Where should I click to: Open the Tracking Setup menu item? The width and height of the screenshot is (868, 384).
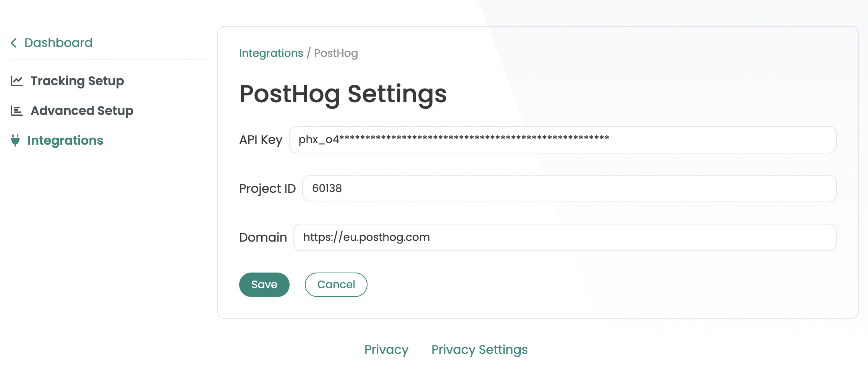[77, 81]
